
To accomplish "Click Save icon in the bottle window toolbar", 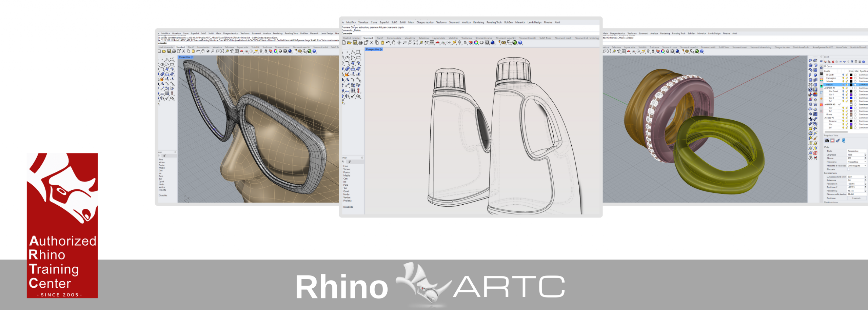I will [355, 43].
